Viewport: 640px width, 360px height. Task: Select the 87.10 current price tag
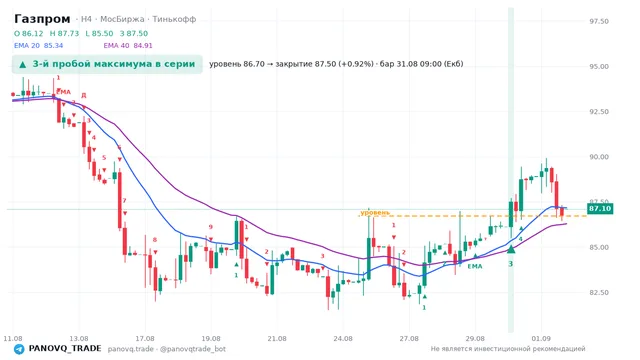[x=600, y=209]
